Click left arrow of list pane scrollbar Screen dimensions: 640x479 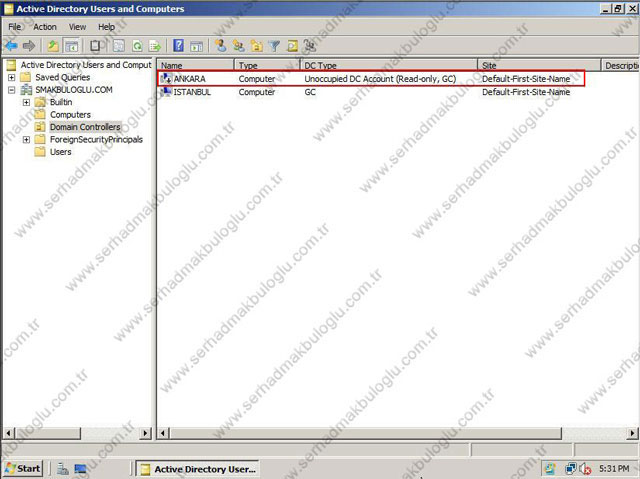pos(162,433)
